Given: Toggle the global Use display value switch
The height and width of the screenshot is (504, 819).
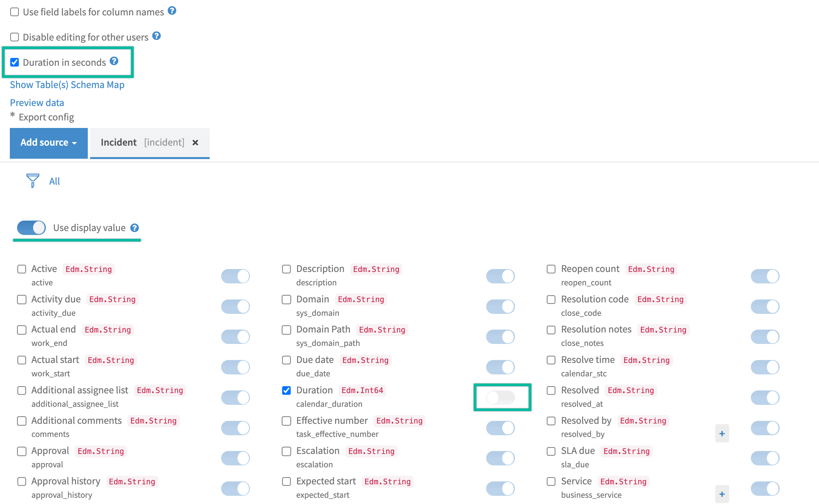Looking at the screenshot, I should (31, 228).
